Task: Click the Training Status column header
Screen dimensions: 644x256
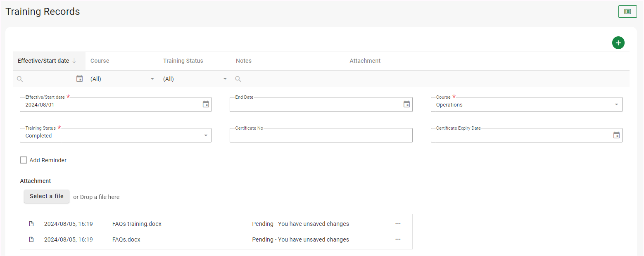Action: point(183,61)
